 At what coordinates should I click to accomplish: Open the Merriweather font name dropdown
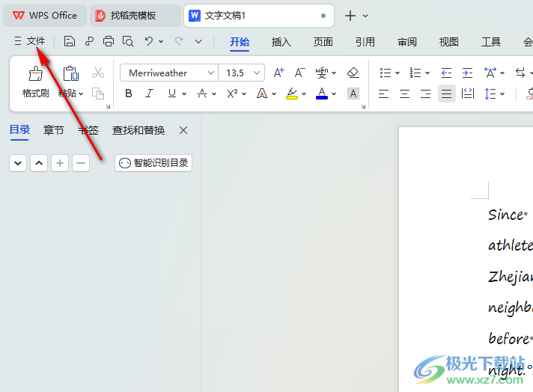point(211,73)
